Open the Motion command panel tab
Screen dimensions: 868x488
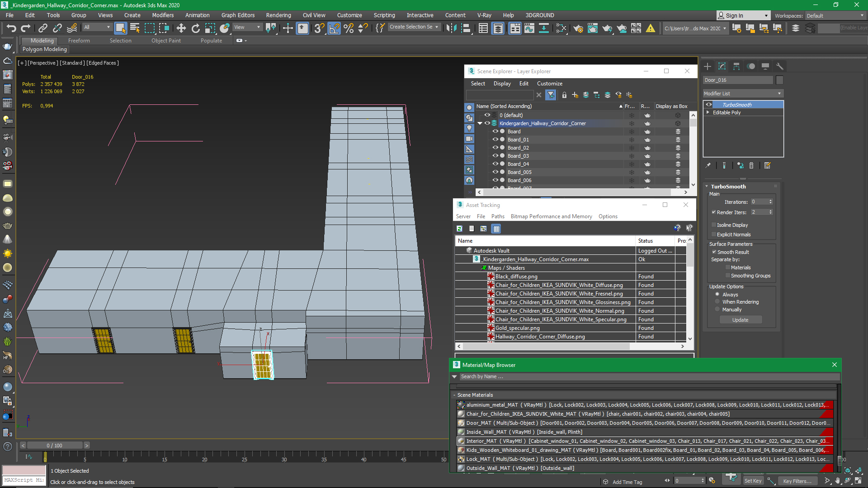(x=751, y=66)
